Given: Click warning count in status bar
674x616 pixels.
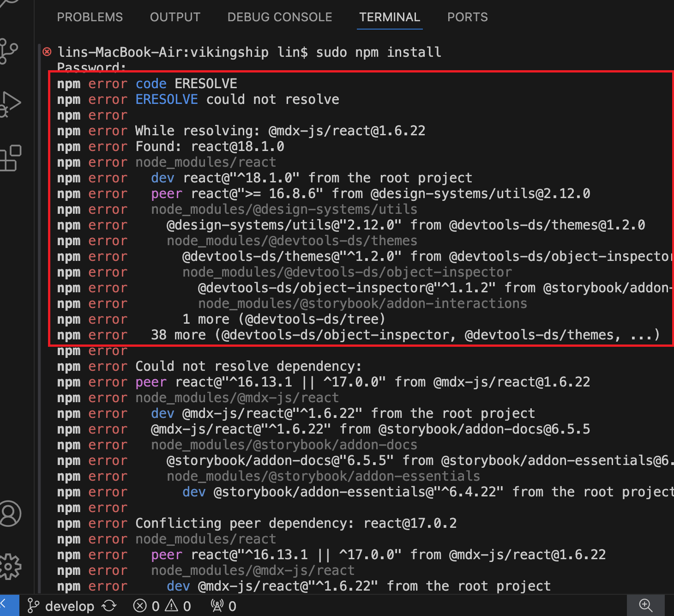Looking at the screenshot, I should coord(178,606).
